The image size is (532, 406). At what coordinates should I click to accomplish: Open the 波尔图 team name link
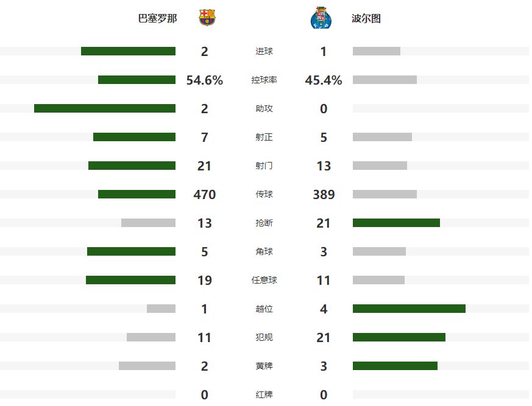(366, 18)
